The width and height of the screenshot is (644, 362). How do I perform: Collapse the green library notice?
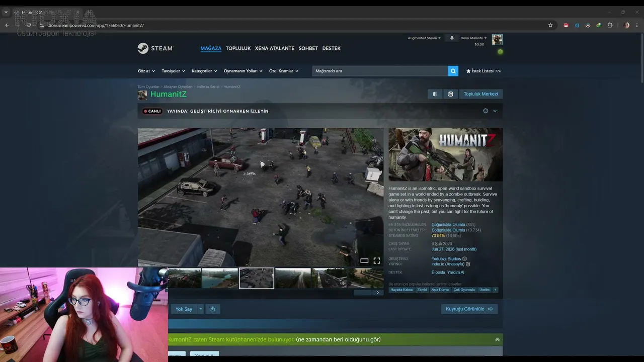(x=497, y=339)
